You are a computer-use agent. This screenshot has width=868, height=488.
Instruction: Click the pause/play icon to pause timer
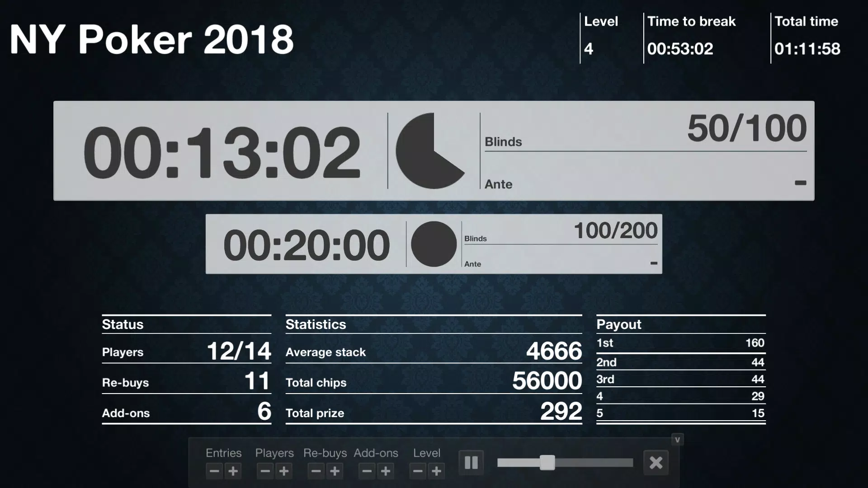click(x=472, y=462)
